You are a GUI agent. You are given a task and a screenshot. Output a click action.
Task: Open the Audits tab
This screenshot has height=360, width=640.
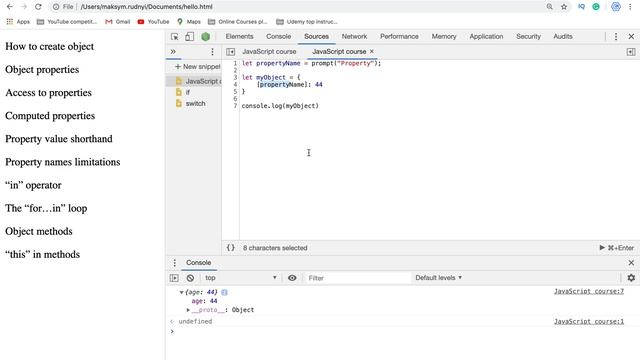pyautogui.click(x=562, y=36)
